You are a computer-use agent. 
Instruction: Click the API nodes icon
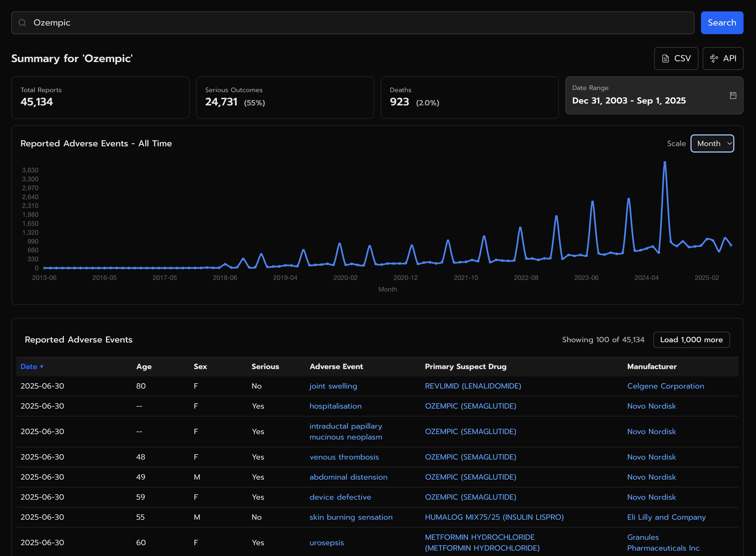pyautogui.click(x=714, y=59)
